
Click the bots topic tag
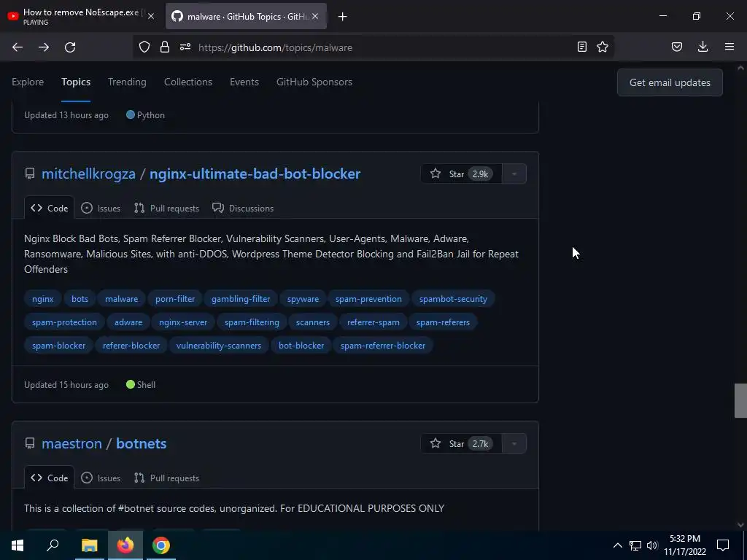tap(80, 299)
